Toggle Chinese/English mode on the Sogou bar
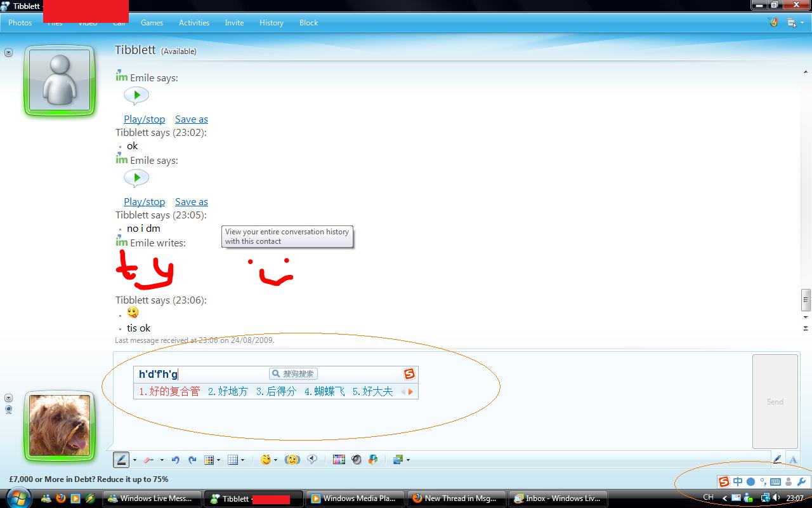The height and width of the screenshot is (508, 812). (x=738, y=482)
